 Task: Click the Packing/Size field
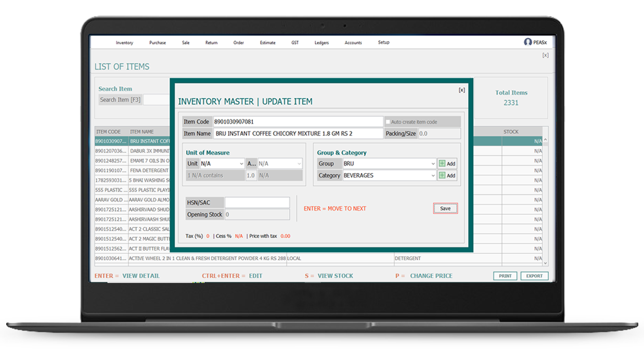pyautogui.click(x=439, y=134)
